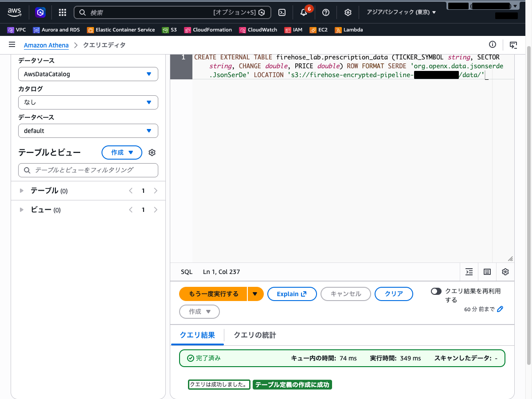Open the greyed 作成 dropdown under run button
This screenshot has width=532, height=399.
tap(199, 312)
